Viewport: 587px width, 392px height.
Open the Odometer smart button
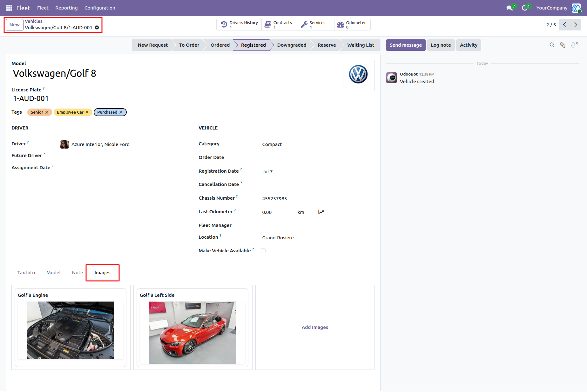pos(352,24)
